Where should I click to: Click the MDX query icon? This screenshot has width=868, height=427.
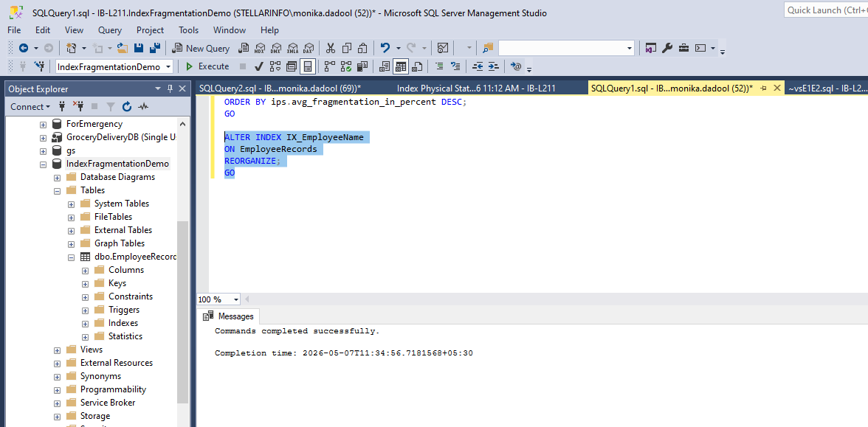point(259,48)
